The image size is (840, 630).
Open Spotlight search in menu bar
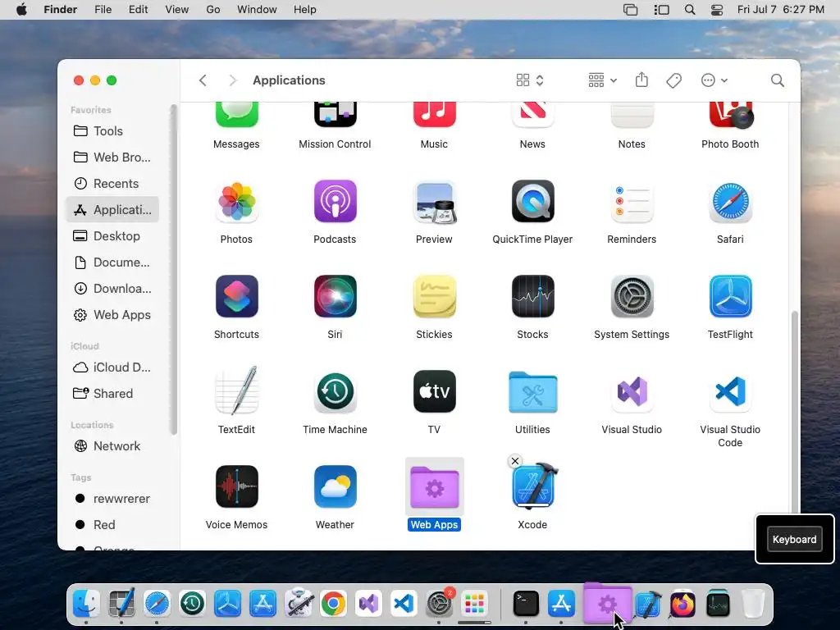[690, 10]
